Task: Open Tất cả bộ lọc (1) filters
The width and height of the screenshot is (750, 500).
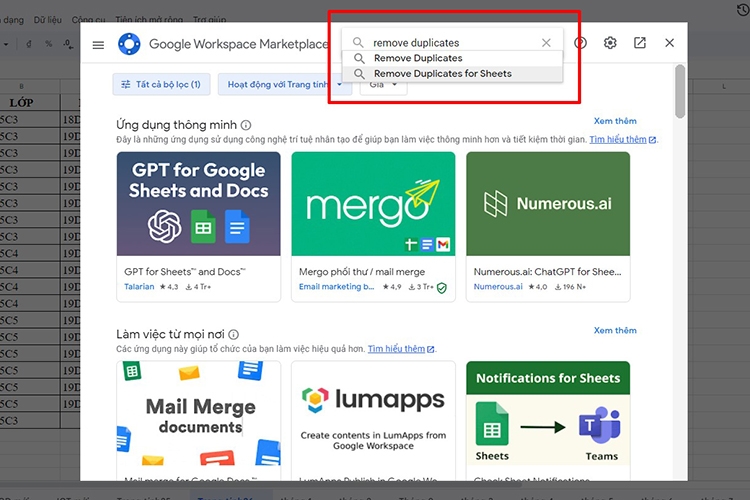Action: pos(161,85)
